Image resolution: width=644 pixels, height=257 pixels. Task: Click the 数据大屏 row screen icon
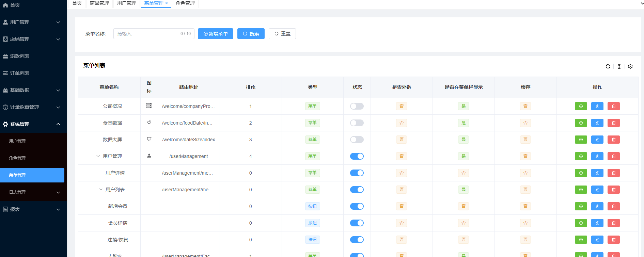click(x=149, y=139)
